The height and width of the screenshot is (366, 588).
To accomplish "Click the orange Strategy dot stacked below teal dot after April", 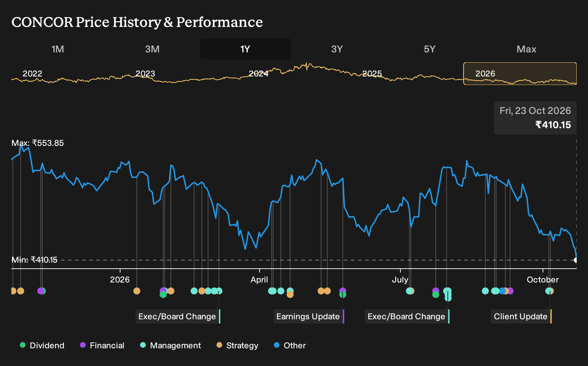I will pos(290,294).
